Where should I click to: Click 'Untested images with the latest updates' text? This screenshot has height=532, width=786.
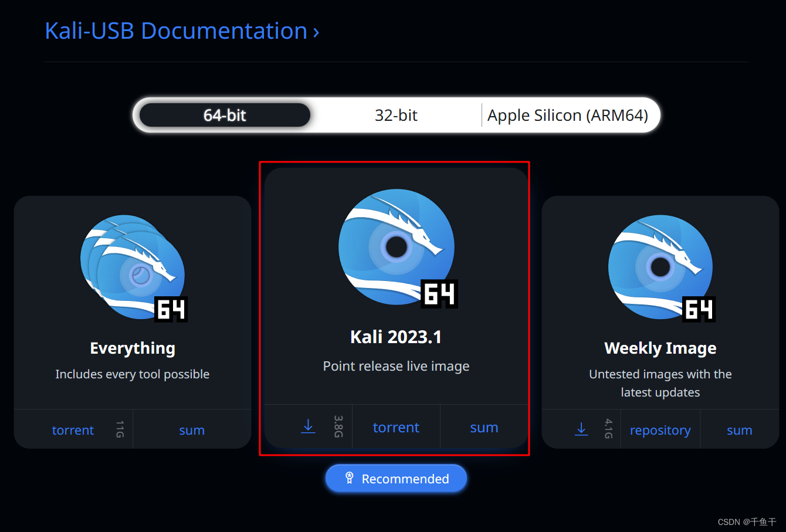pyautogui.click(x=660, y=383)
